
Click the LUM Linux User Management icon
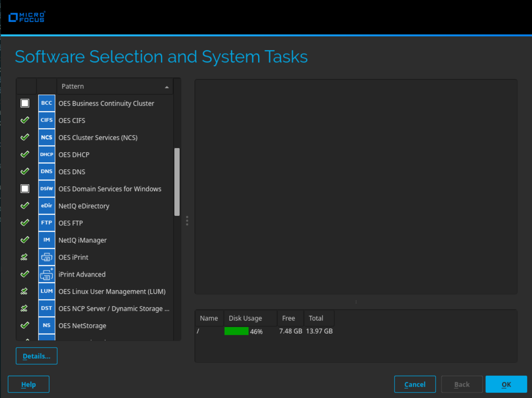[x=47, y=292]
